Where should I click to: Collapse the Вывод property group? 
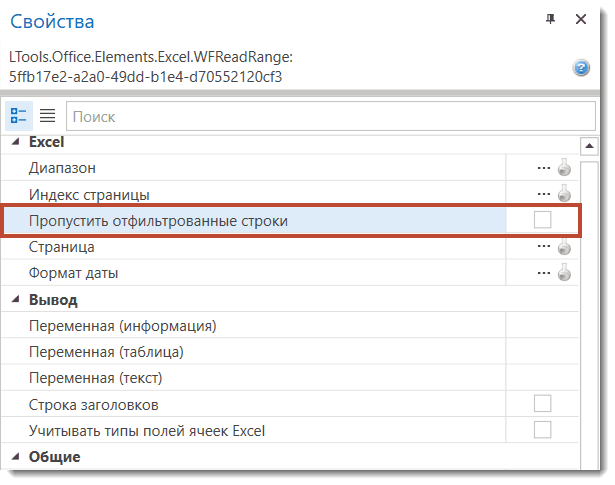point(15,300)
